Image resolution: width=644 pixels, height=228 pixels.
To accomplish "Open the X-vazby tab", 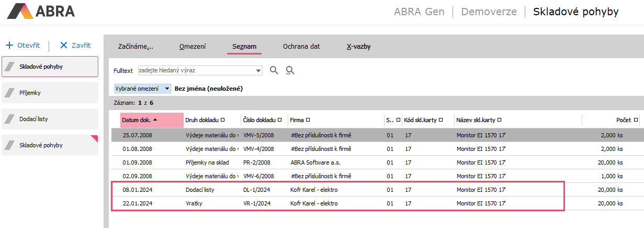I will coord(358,46).
